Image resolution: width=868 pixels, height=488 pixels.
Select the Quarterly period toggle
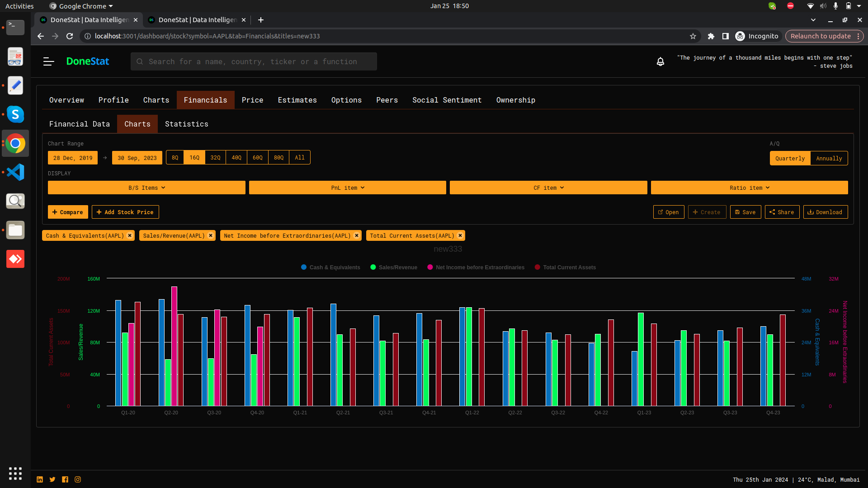coord(790,158)
